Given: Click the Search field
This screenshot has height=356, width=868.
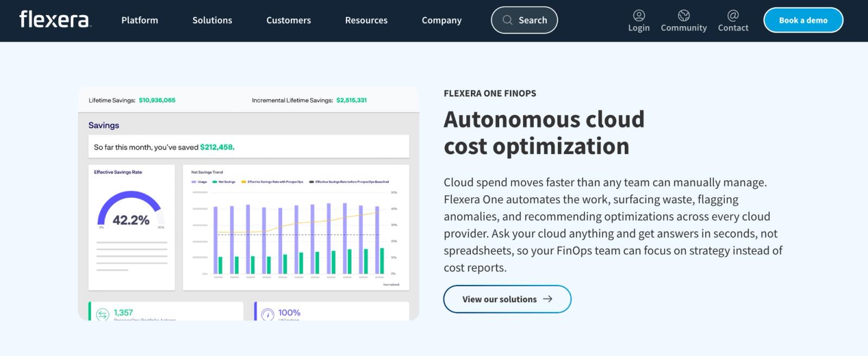Looking at the screenshot, I should pyautogui.click(x=524, y=20).
